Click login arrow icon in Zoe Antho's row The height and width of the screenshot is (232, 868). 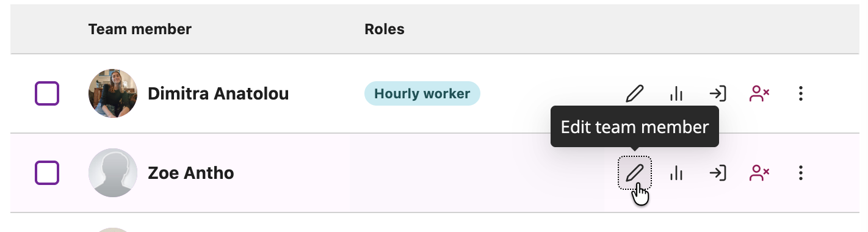pyautogui.click(x=717, y=173)
